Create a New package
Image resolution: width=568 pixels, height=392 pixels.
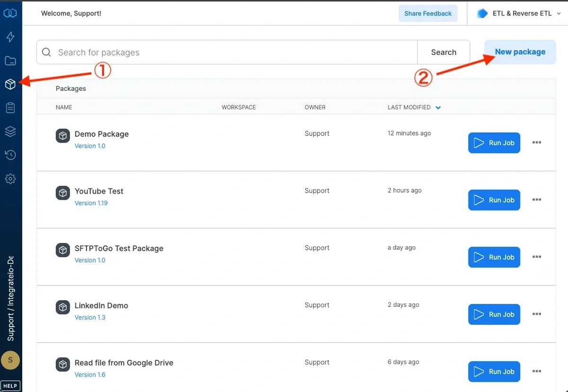[x=520, y=52]
